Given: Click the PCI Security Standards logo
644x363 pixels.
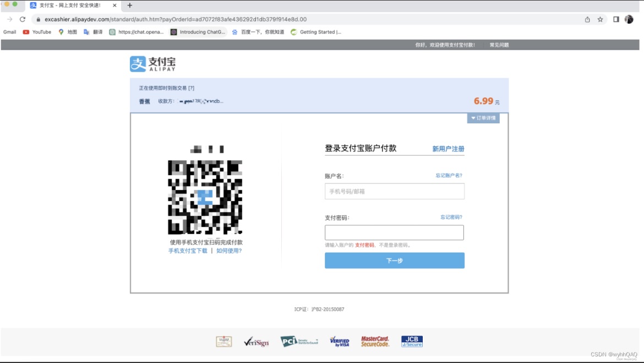Looking at the screenshot, I should pyautogui.click(x=299, y=341).
